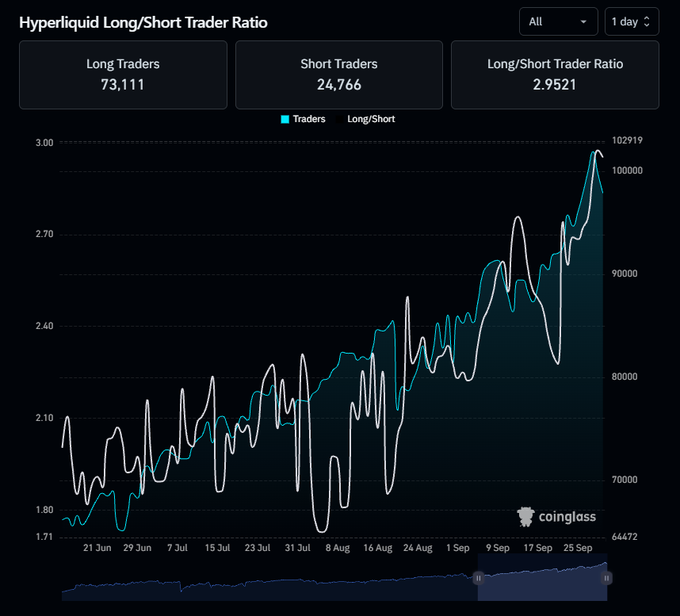Click the 29 Jun date label
This screenshot has width=680, height=616.
click(137, 548)
